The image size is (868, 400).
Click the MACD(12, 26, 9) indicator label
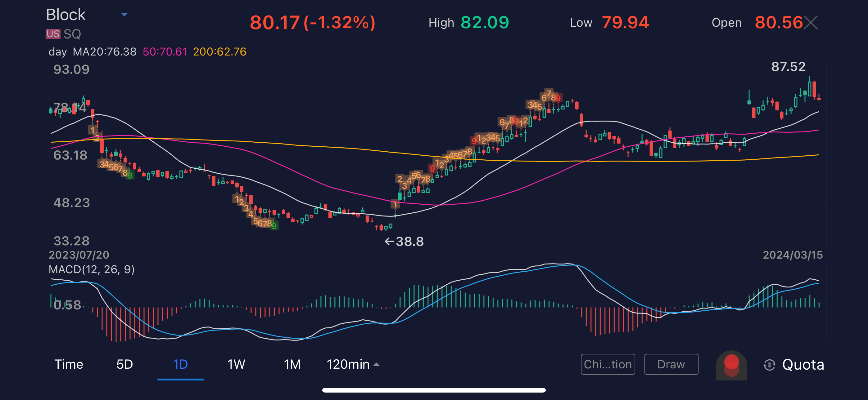click(92, 269)
